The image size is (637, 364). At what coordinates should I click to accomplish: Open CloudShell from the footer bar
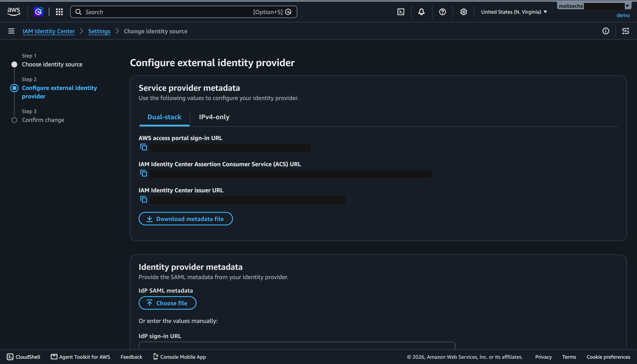[x=24, y=357]
